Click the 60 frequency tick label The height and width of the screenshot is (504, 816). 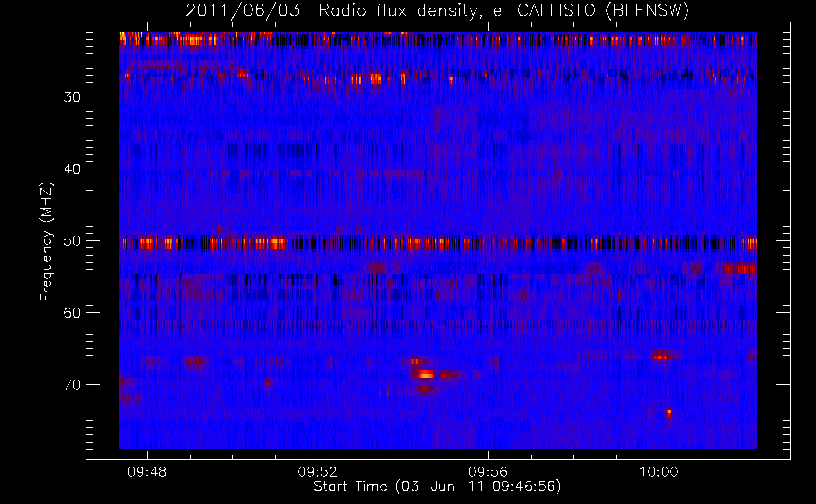click(72, 313)
